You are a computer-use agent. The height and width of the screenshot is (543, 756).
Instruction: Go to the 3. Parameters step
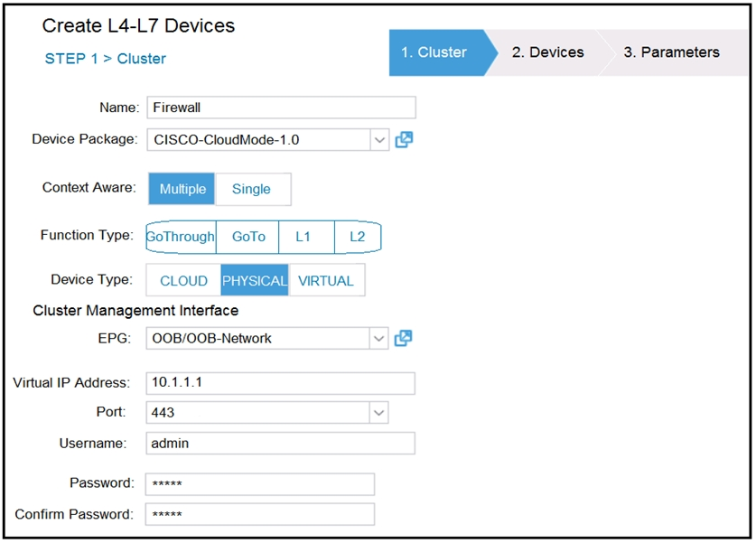pos(671,52)
